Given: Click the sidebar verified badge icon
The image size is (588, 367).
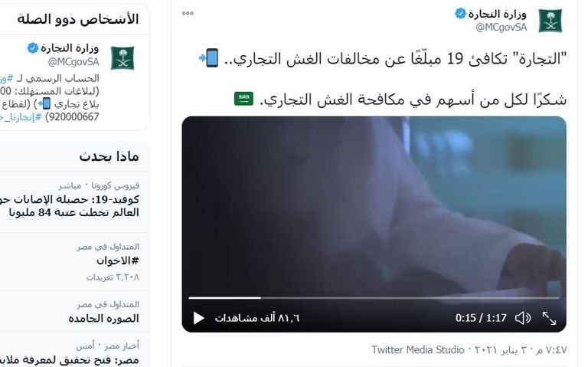Looking at the screenshot, I should click(33, 48).
